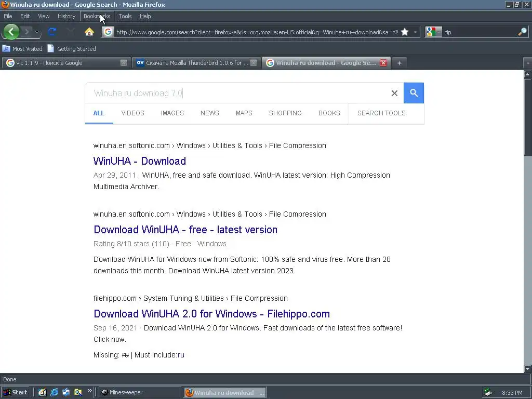Open 'Download WinUHA 2.0 for Windows - Filehippo.com' link

[x=212, y=314]
